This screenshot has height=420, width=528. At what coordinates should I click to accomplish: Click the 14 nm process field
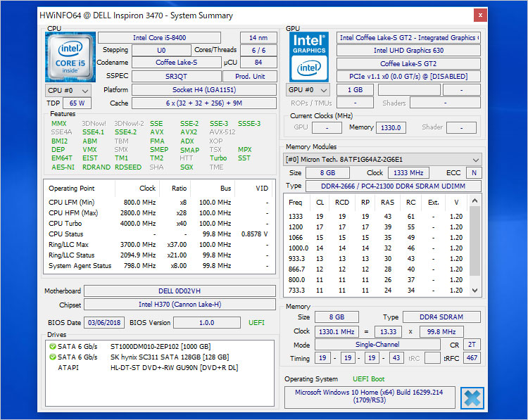coord(258,38)
